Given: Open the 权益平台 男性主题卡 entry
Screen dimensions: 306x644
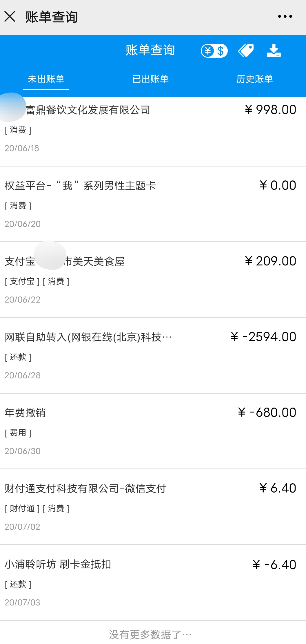Looking at the screenshot, I should [153, 204].
